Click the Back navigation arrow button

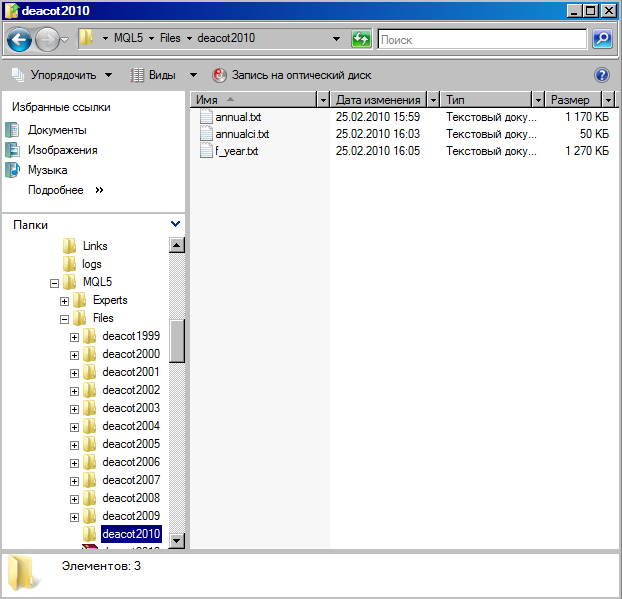click(19, 40)
